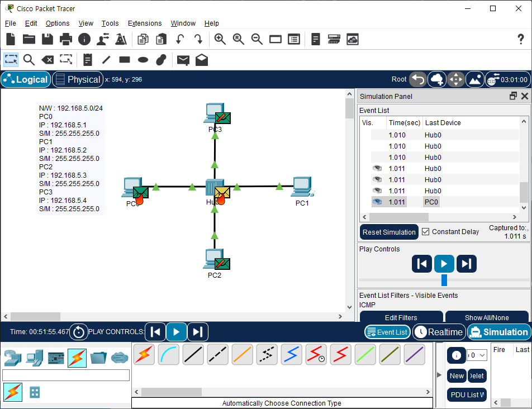Viewport: 532px width, 409px height.
Task: Click the Copy icon in toolbar
Action: [143, 39]
